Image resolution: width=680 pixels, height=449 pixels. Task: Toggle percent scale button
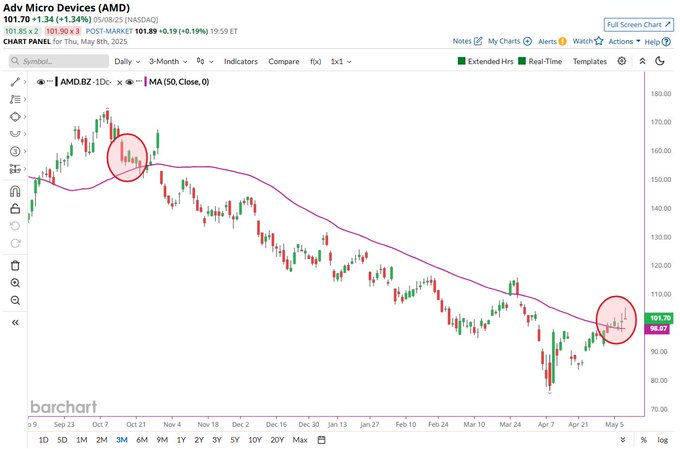click(x=644, y=440)
